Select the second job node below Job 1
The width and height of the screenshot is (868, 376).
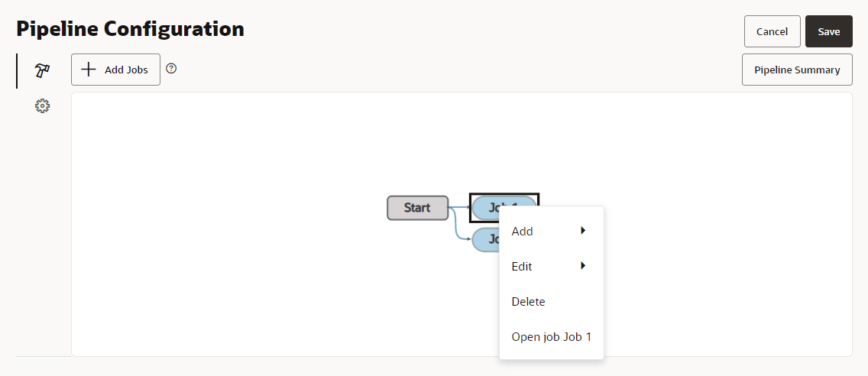point(484,239)
